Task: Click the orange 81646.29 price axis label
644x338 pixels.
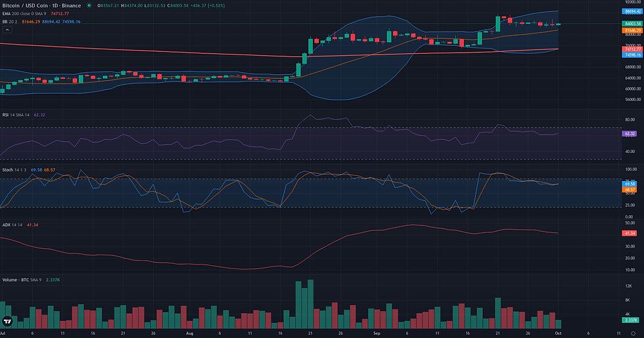Action: coord(632,30)
